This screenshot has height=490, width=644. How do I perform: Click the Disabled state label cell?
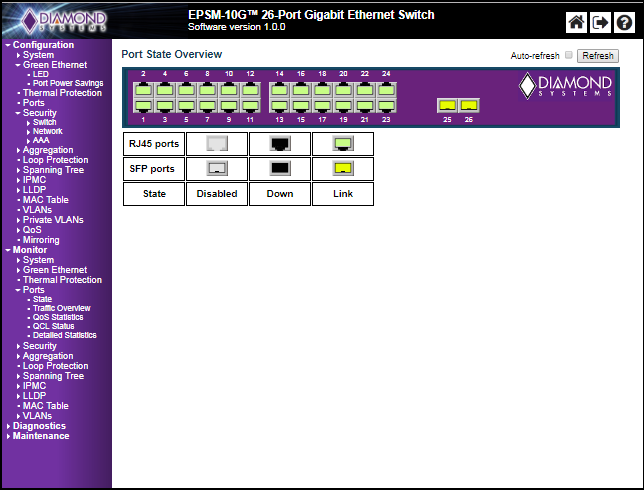(x=217, y=193)
